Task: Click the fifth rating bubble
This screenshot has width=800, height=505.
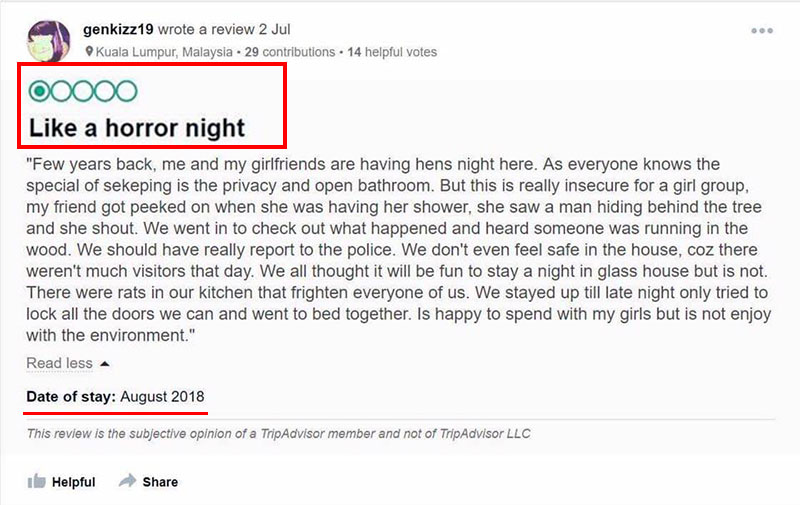Action: pyautogui.click(x=127, y=91)
